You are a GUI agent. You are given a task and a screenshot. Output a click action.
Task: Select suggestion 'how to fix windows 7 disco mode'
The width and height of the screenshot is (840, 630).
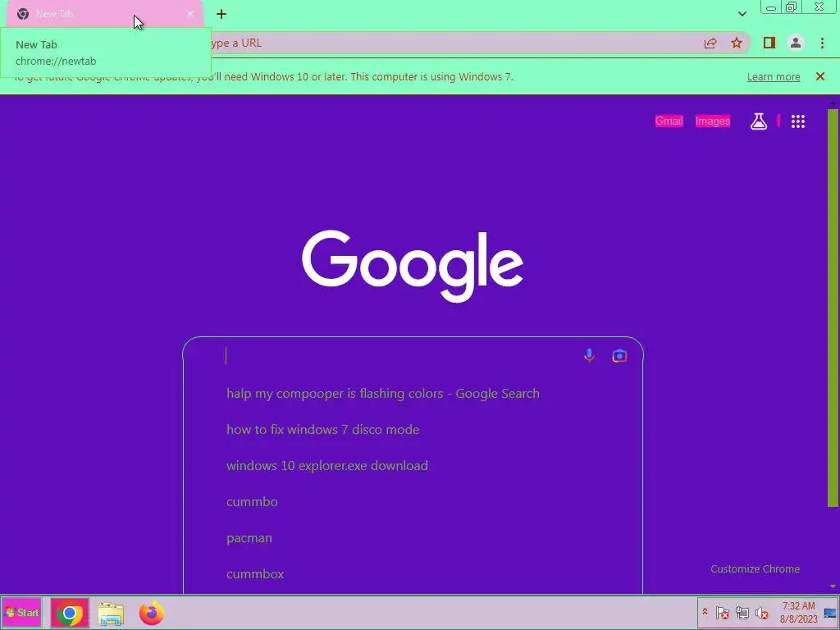pos(413,430)
